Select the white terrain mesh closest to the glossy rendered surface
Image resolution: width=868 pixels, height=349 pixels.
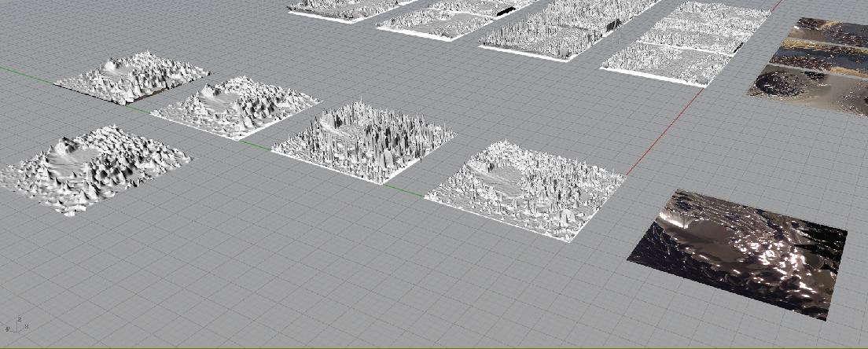coord(524,189)
